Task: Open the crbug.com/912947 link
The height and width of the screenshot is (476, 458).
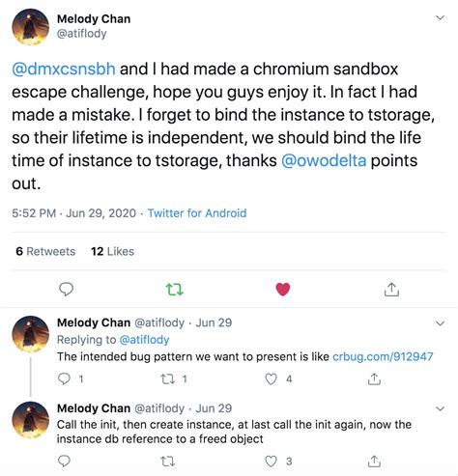Action: pos(383,356)
